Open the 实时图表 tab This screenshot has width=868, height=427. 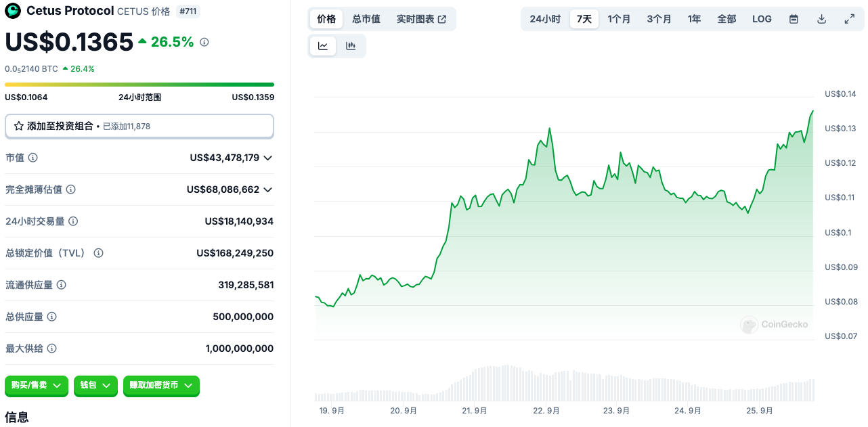421,19
